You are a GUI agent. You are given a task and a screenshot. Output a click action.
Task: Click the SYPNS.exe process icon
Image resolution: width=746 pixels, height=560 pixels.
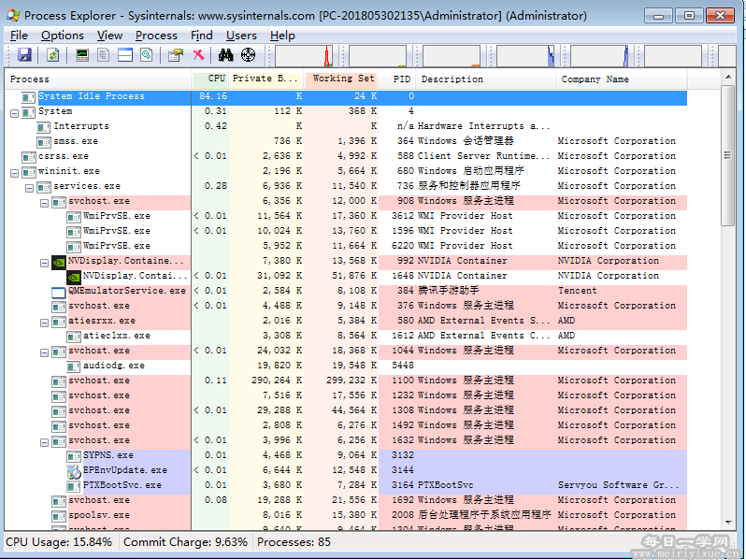[x=73, y=455]
